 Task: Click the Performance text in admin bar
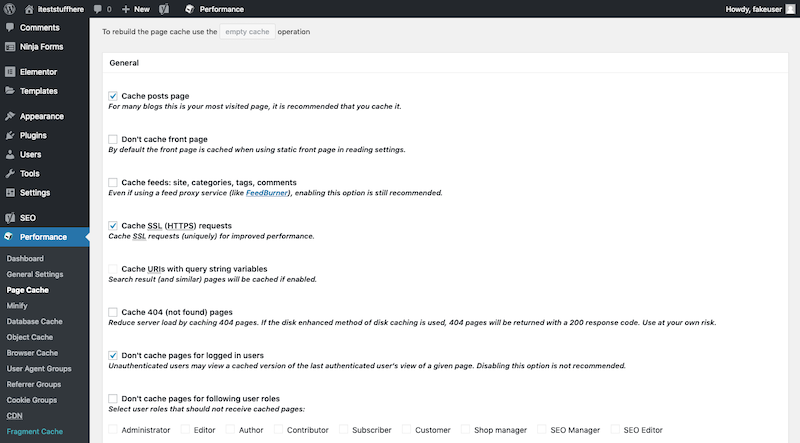(x=221, y=9)
